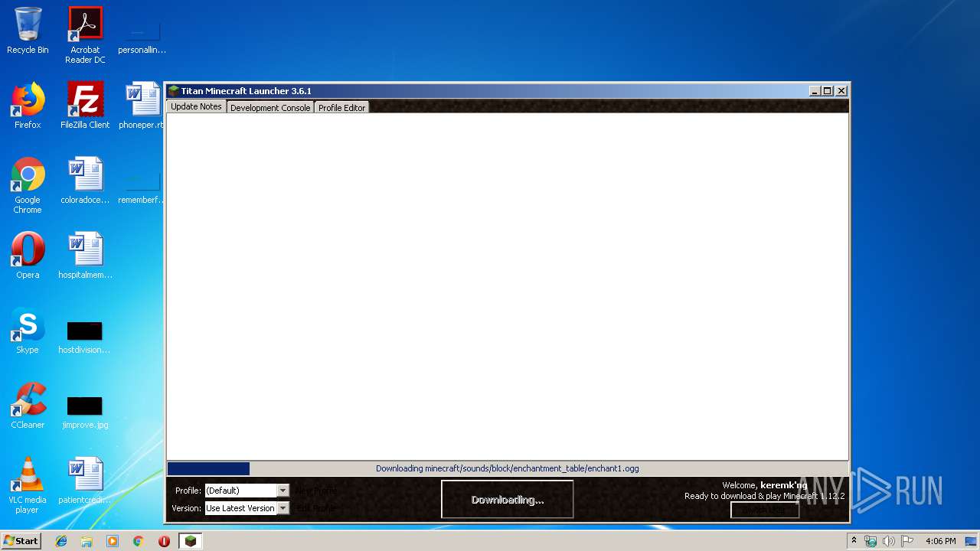Switch to Update Notes tab
Image resolution: width=980 pixels, height=551 pixels.
196,107
